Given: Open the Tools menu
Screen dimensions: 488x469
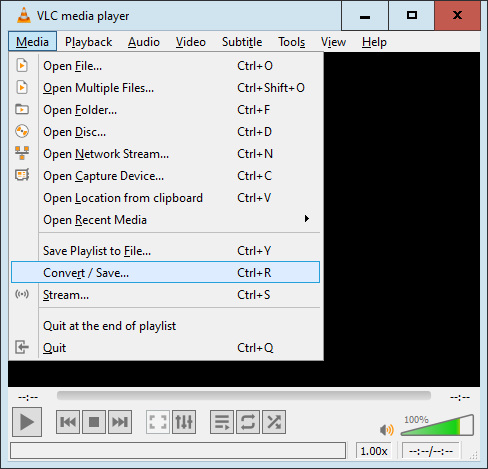Looking at the screenshot, I should pyautogui.click(x=292, y=42).
